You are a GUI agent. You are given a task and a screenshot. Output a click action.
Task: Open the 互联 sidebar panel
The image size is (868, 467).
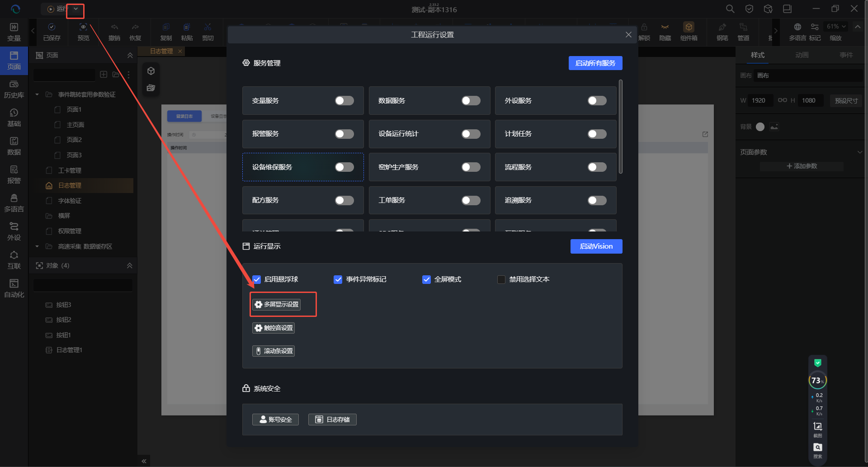coord(14,260)
